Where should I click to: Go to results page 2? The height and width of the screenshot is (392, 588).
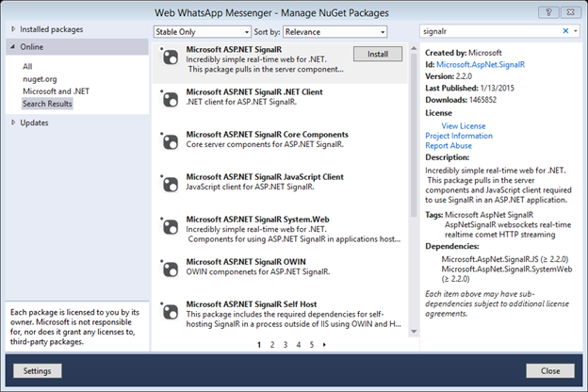click(x=272, y=344)
